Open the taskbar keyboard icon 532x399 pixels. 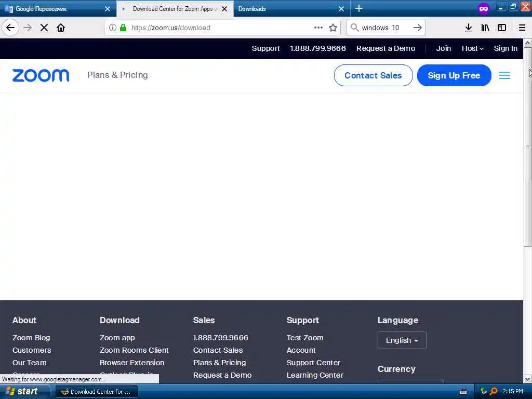[463, 392]
